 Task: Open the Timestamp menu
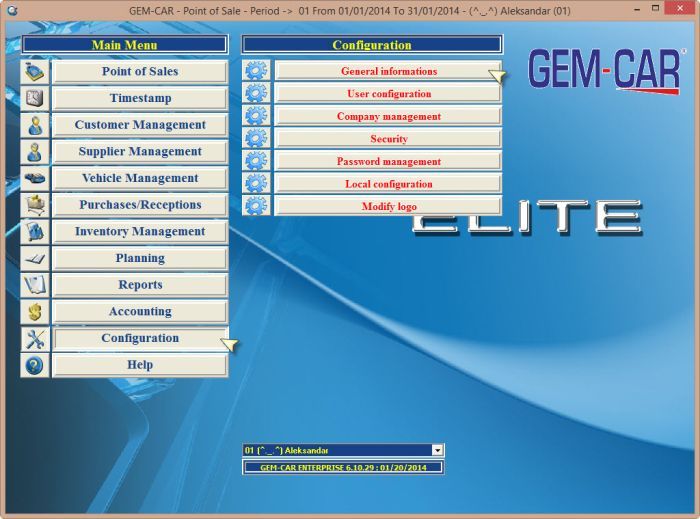[x=140, y=98]
